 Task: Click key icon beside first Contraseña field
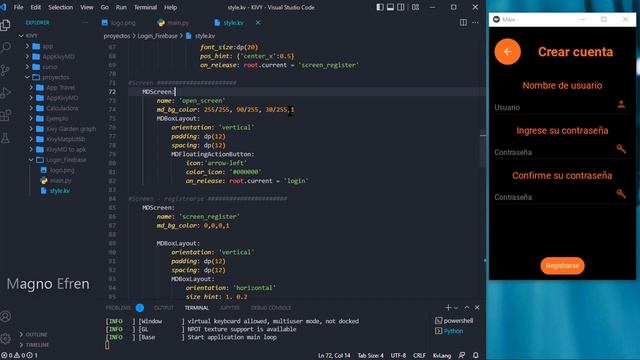pos(621,149)
